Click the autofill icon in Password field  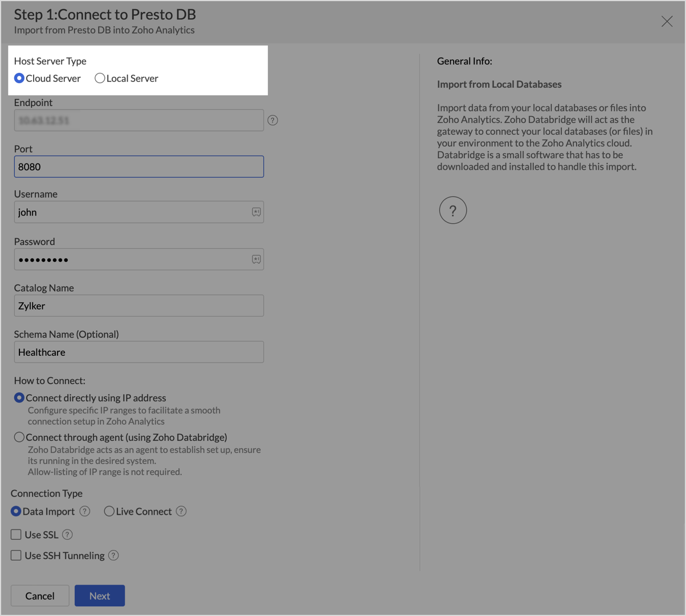pos(256,259)
